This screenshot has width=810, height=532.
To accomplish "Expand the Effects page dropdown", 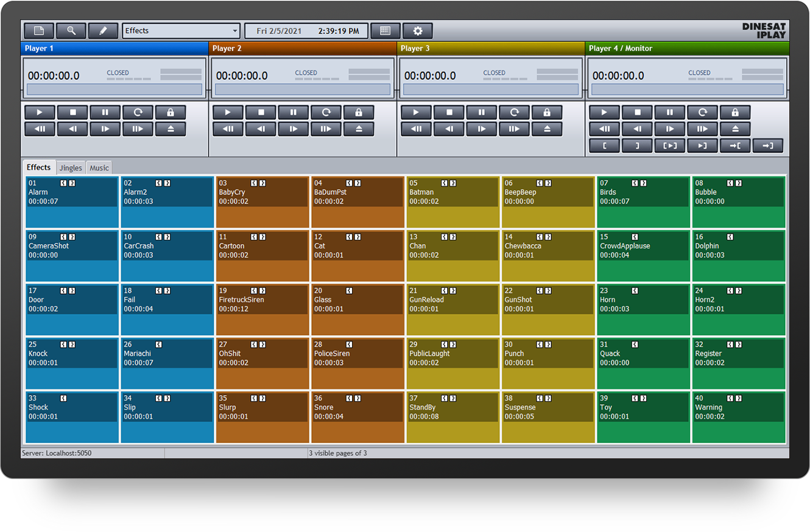I will 235,31.
